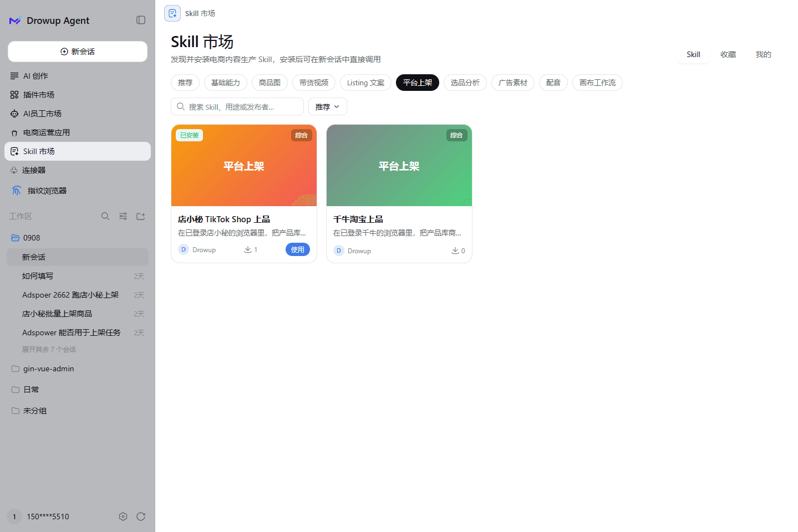Viewport: 798px width, 532px height.
Task: Select Skill 市场 sidebar item
Action: click(78, 151)
